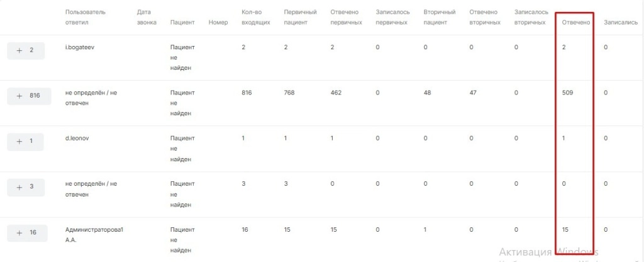Click the Номер column header

click(x=218, y=23)
